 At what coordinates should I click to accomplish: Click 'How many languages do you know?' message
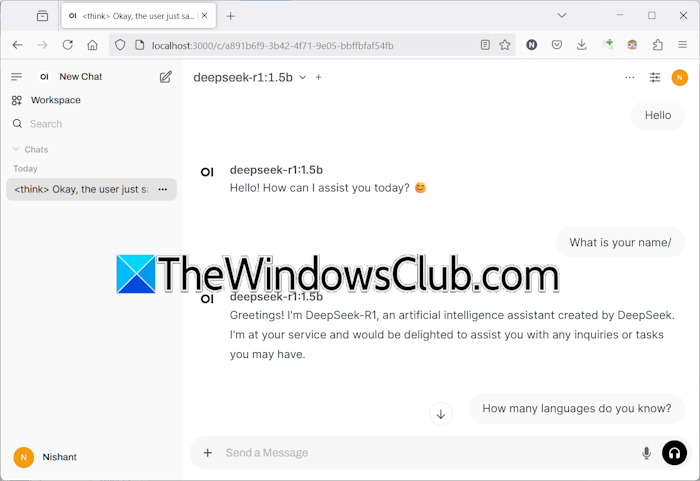pos(576,408)
